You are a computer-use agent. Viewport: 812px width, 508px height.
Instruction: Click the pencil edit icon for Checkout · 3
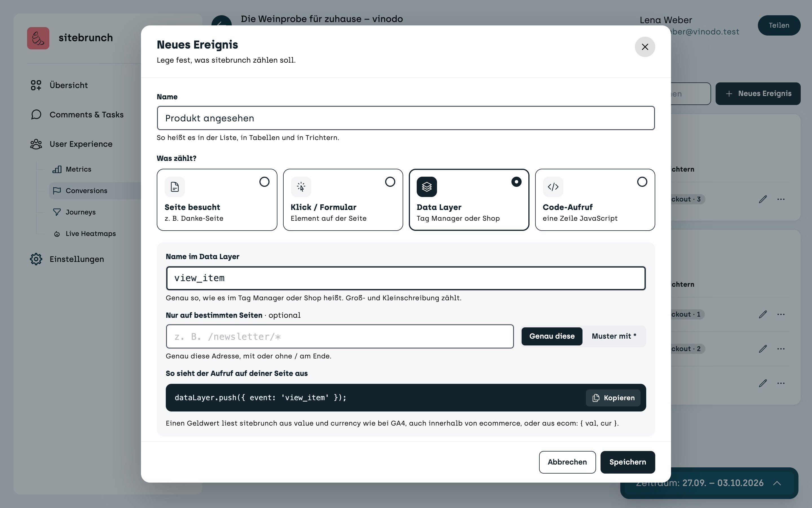pos(763,199)
